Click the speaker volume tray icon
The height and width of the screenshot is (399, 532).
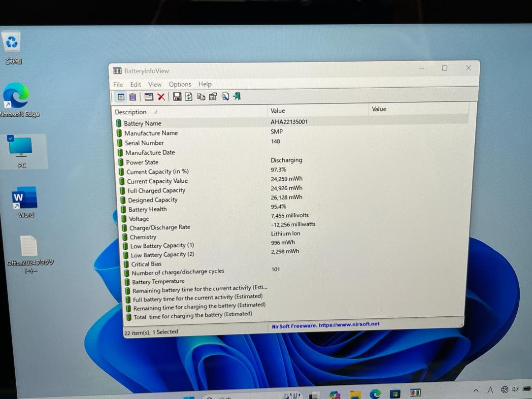[x=515, y=389]
